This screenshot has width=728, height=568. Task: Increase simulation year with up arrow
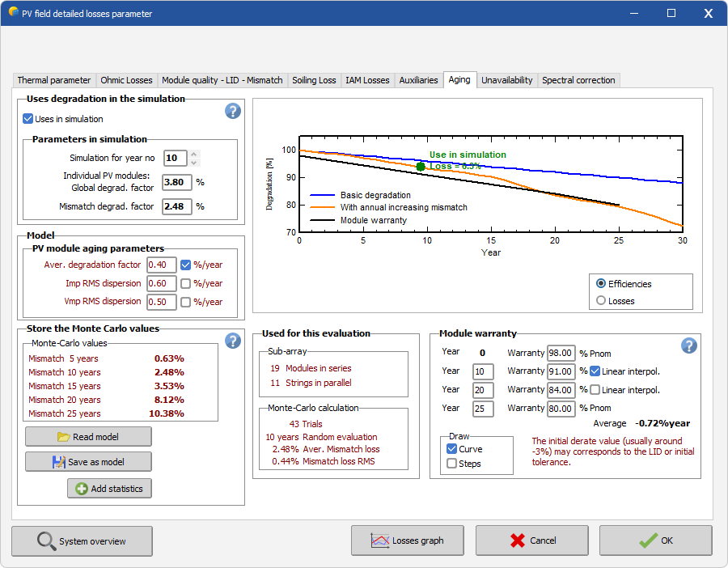coord(194,154)
